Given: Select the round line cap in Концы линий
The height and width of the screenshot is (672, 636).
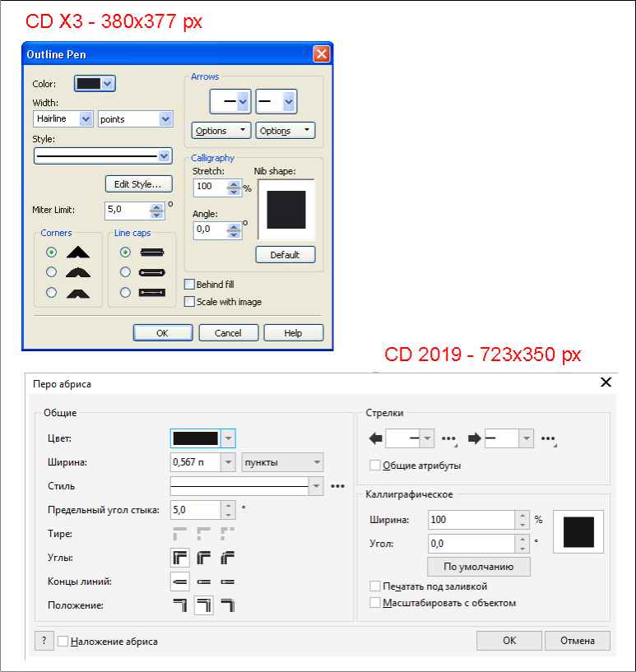Looking at the screenshot, I should [x=203, y=582].
